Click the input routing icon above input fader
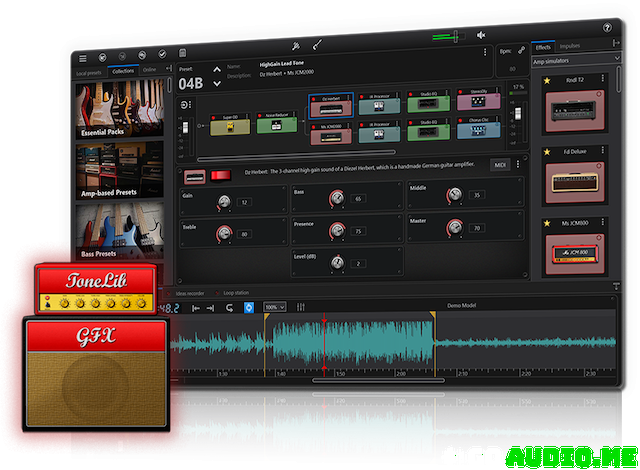The height and width of the screenshot is (470, 640). 185,105
